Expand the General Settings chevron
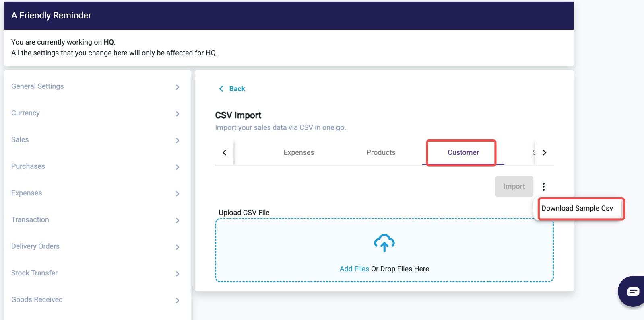Viewport: 644px width, 320px height. [x=178, y=87]
